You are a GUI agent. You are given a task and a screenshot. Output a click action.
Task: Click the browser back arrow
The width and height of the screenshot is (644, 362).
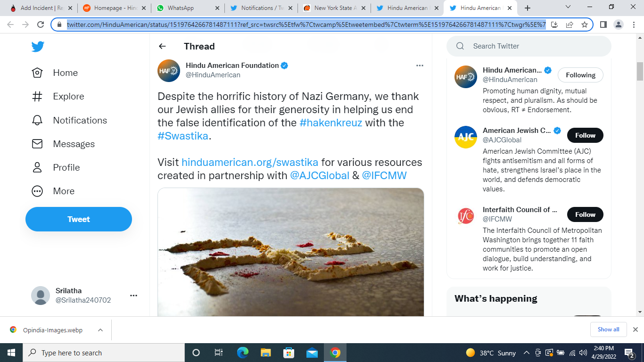click(10, 25)
